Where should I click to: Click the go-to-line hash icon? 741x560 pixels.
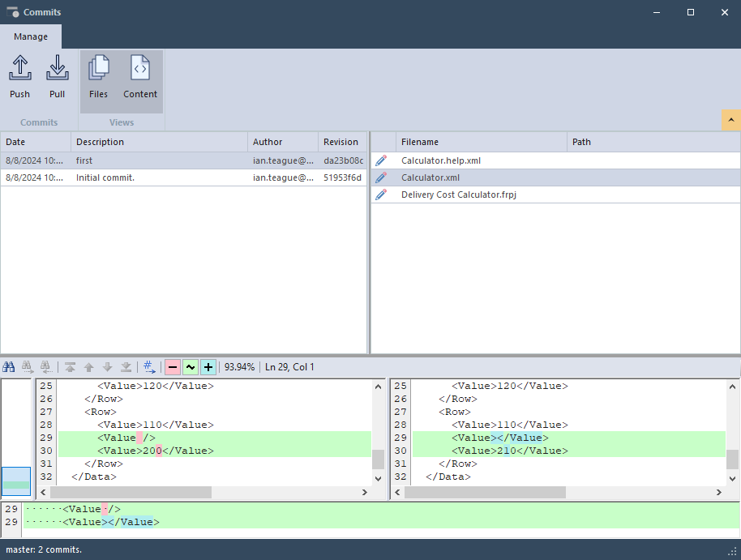click(x=149, y=367)
